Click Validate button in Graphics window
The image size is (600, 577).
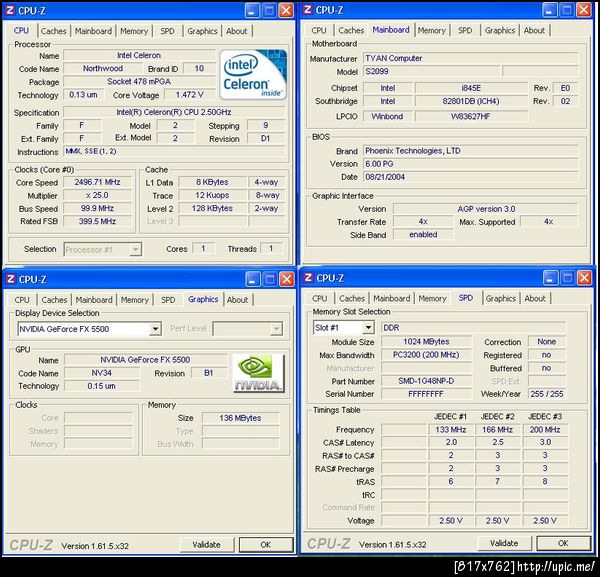tap(207, 544)
